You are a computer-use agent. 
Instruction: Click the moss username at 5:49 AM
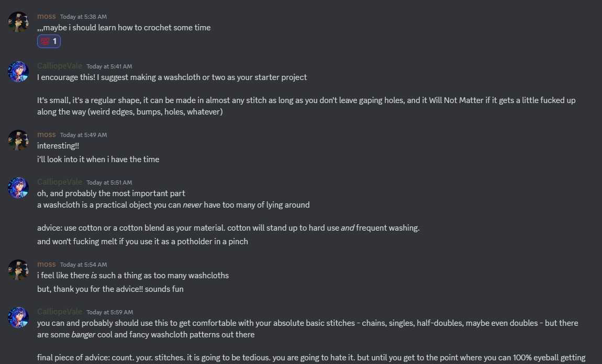pyautogui.click(x=46, y=134)
